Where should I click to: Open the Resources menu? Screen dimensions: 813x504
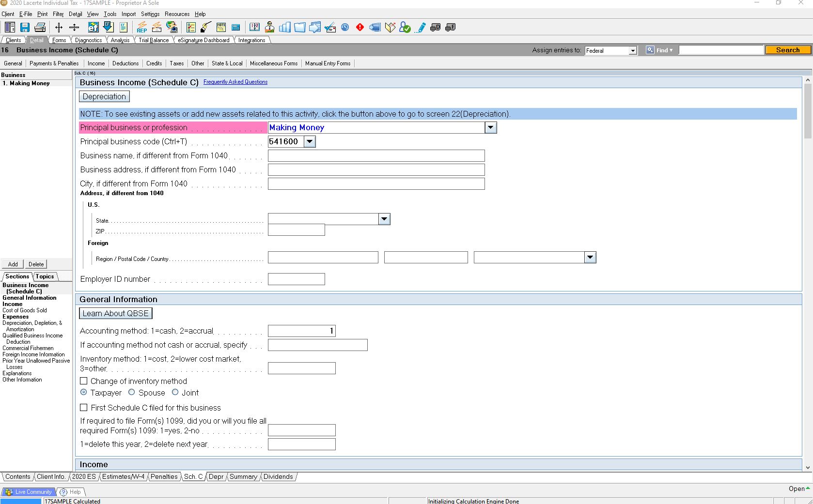point(177,14)
